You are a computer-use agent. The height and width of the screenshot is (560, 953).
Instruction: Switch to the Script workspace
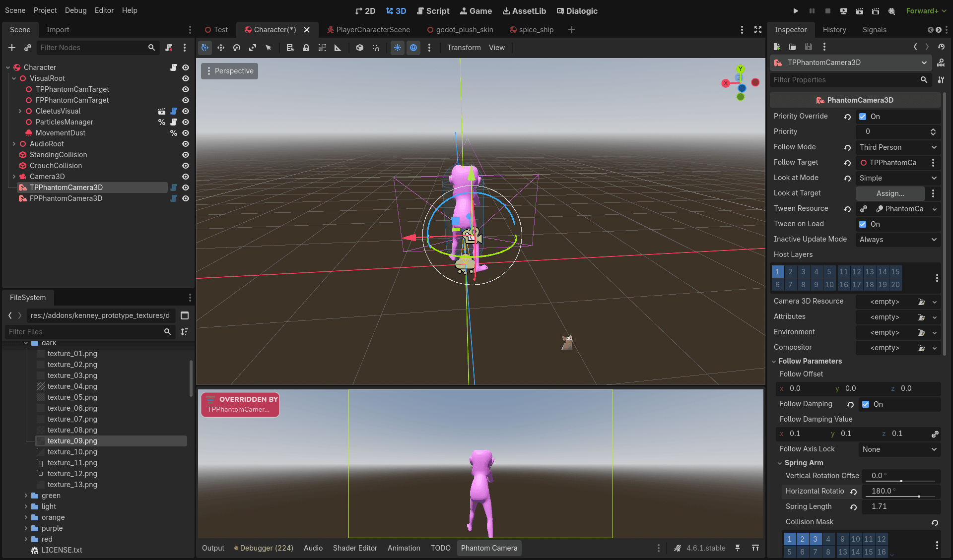click(x=433, y=11)
